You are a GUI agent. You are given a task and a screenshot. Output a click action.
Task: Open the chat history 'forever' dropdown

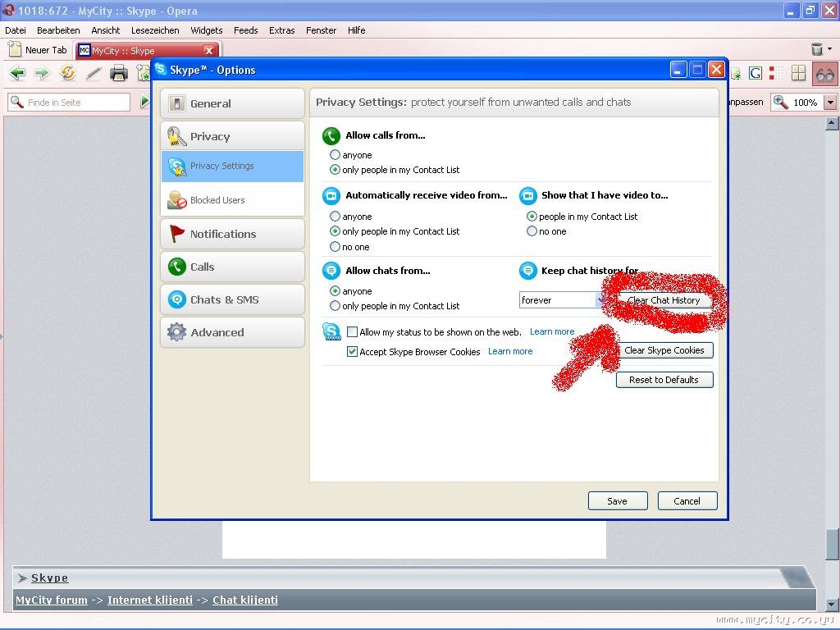pos(561,300)
